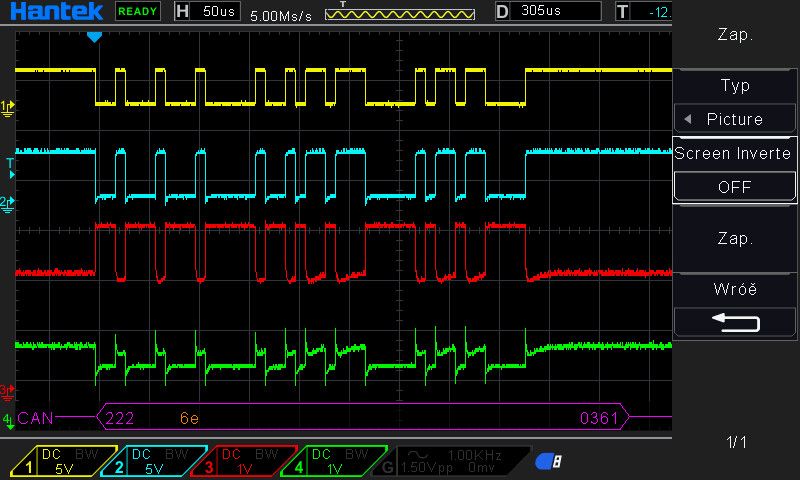
Task: Click the blue USB storage icon
Action: (548, 461)
